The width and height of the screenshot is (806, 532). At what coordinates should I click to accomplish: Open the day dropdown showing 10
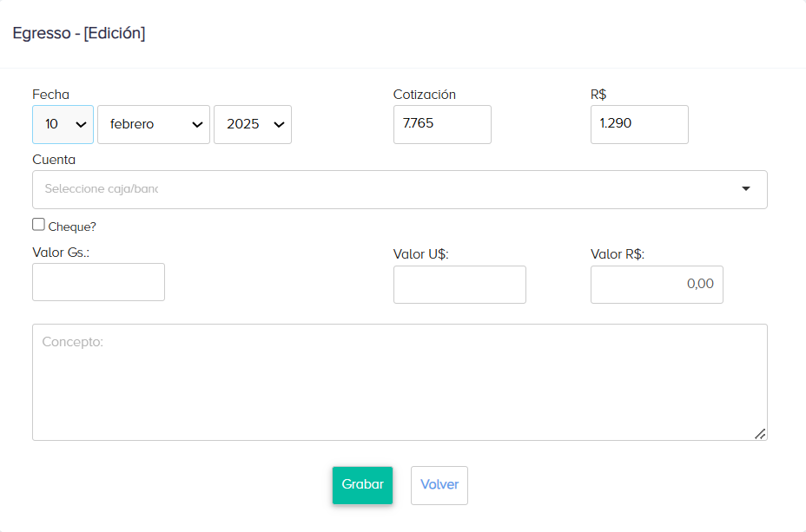coord(63,124)
